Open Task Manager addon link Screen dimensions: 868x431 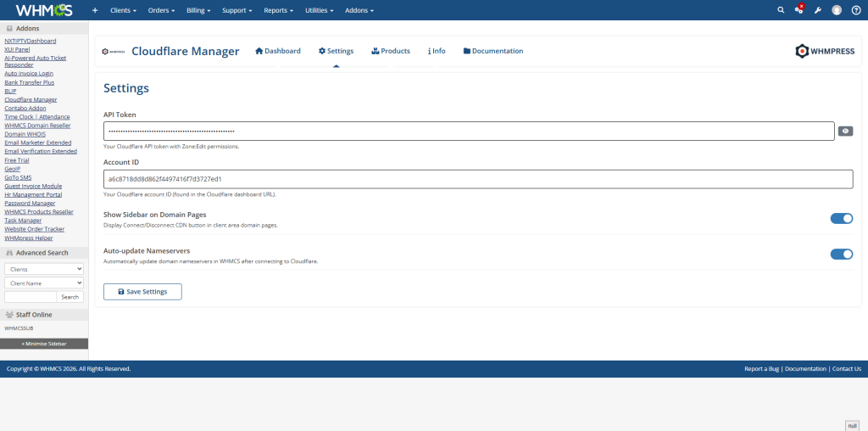point(23,221)
